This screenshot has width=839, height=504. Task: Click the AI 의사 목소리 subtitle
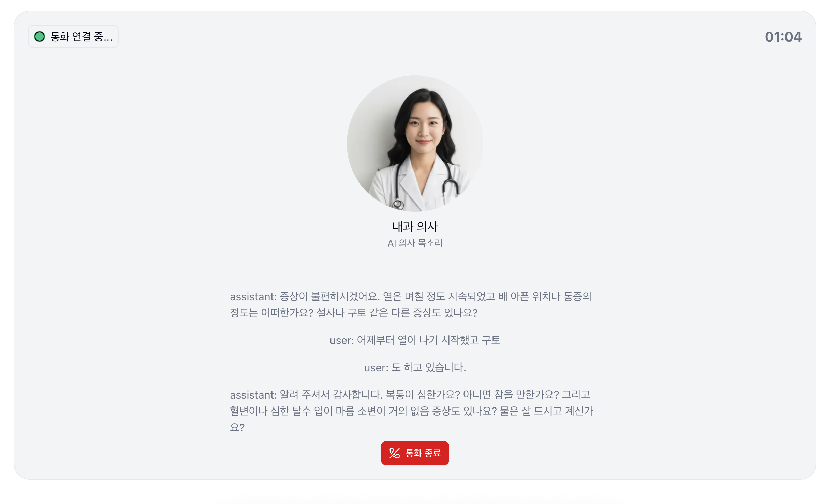(415, 243)
